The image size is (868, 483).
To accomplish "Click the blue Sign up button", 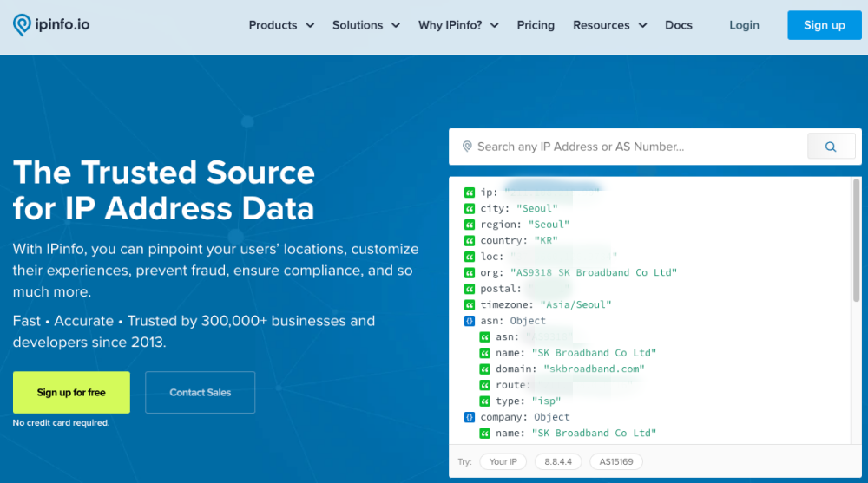I will click(x=825, y=25).
